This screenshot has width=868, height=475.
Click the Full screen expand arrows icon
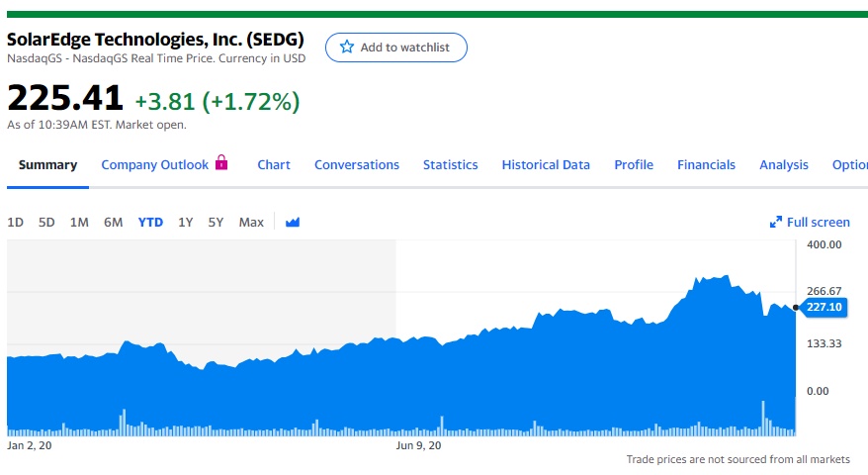(x=776, y=223)
